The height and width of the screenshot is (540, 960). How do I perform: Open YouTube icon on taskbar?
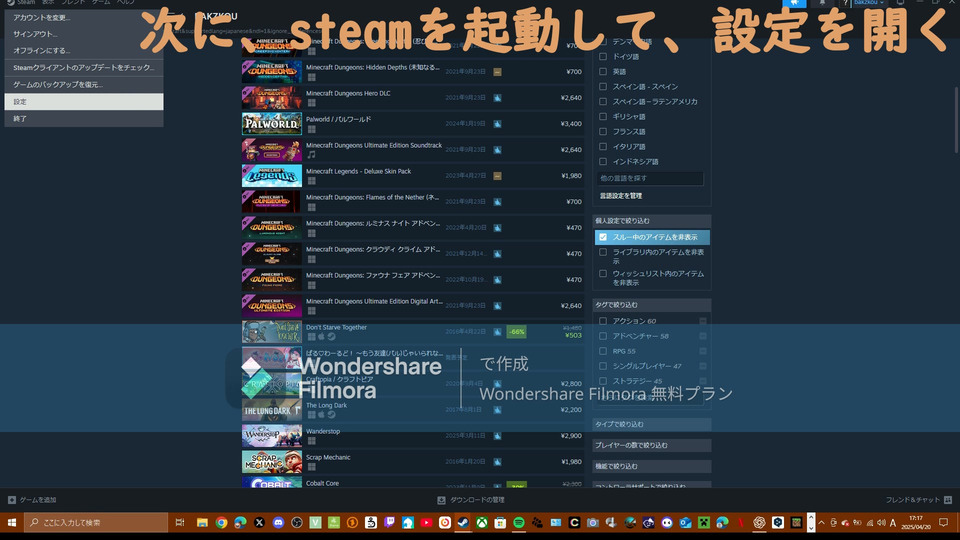pos(426,522)
